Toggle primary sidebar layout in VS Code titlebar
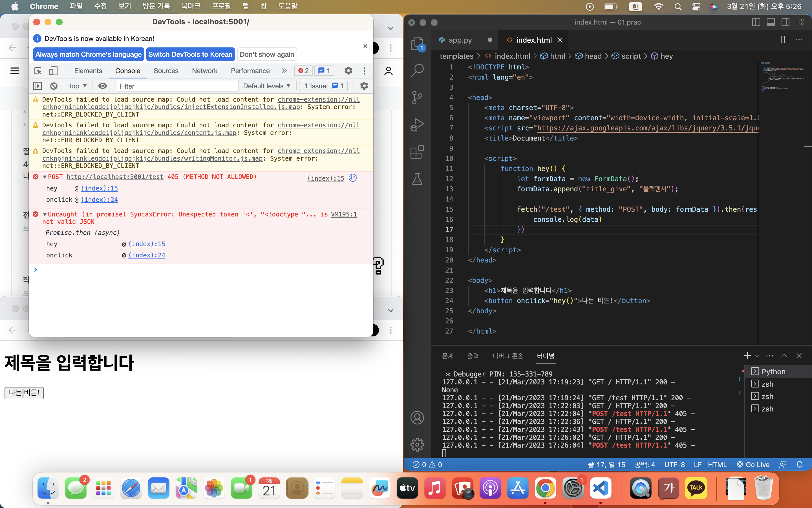The width and height of the screenshot is (812, 508). click(756, 22)
